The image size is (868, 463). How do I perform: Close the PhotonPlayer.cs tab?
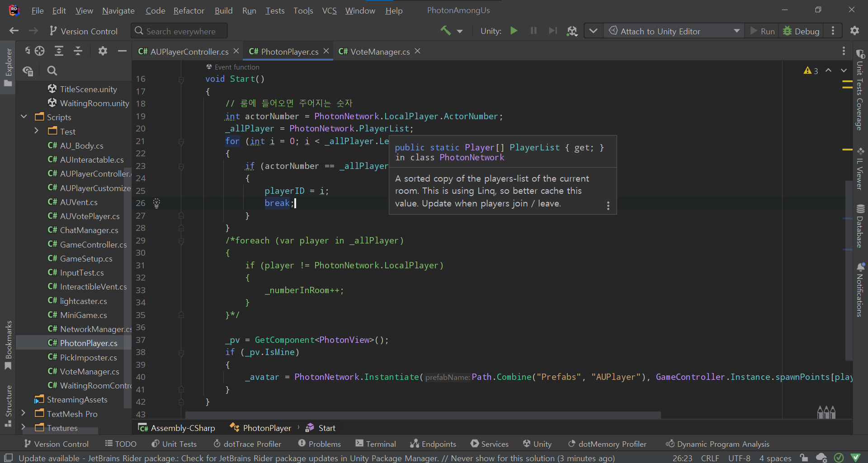[x=326, y=51]
